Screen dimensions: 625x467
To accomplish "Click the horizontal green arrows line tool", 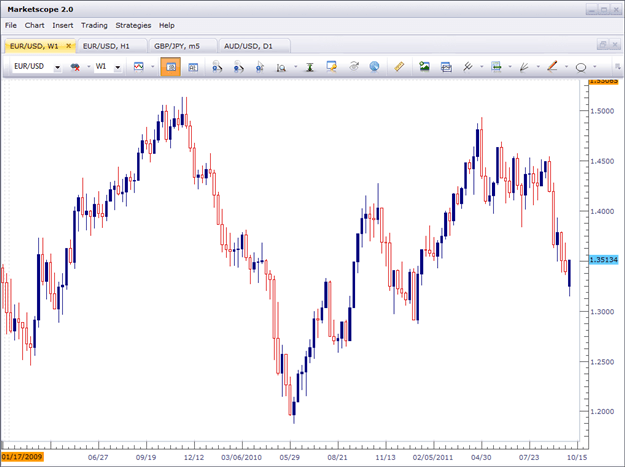I will click(496, 67).
